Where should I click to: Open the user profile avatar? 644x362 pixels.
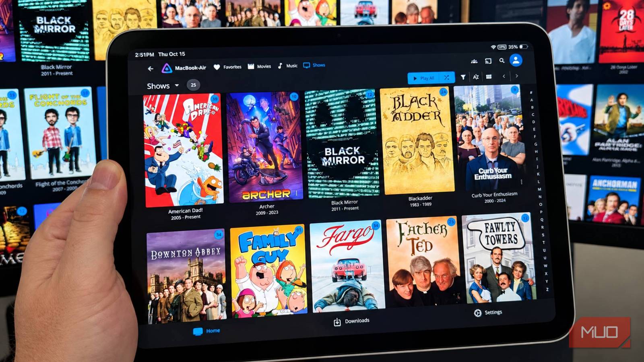516,60
